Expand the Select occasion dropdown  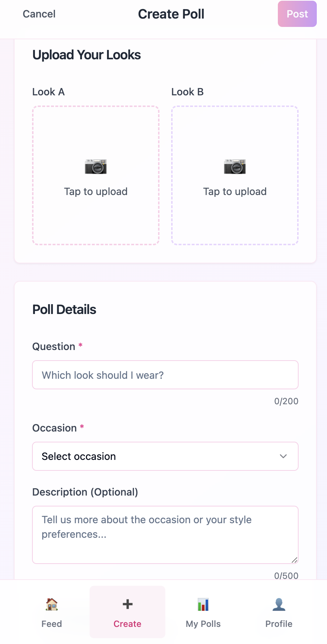(x=165, y=456)
